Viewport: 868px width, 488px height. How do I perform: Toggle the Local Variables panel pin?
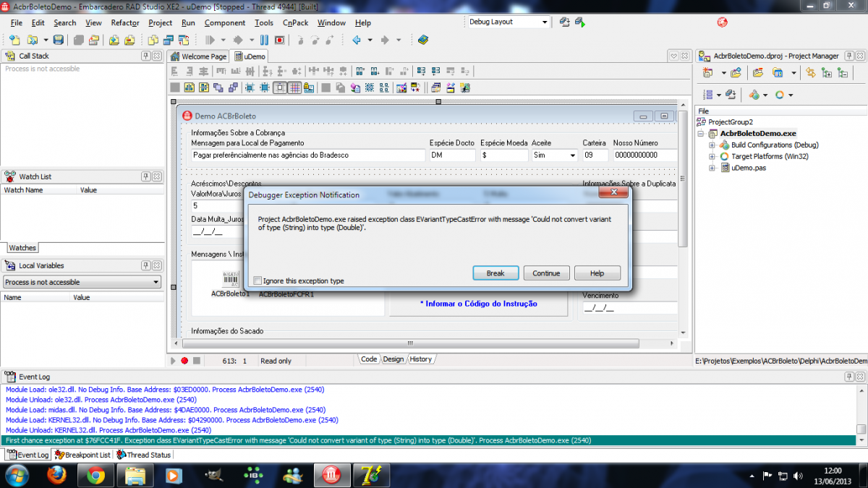145,265
